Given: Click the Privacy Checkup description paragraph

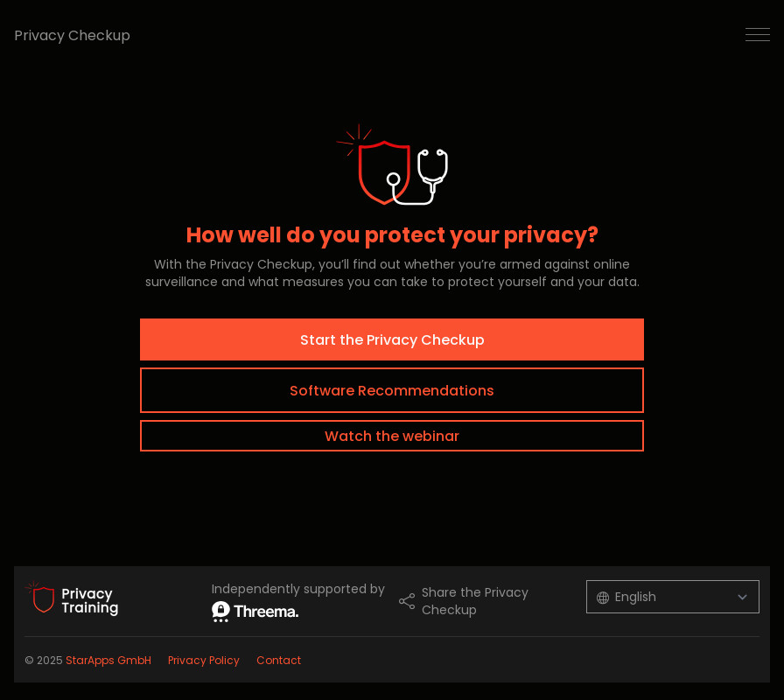Looking at the screenshot, I should [x=392, y=273].
